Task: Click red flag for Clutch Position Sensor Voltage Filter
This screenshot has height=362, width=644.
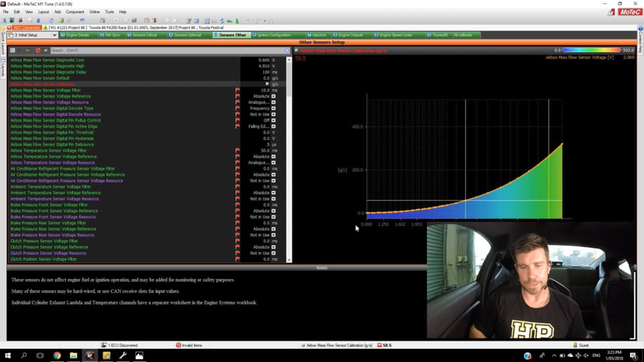Action: pyautogui.click(x=237, y=259)
